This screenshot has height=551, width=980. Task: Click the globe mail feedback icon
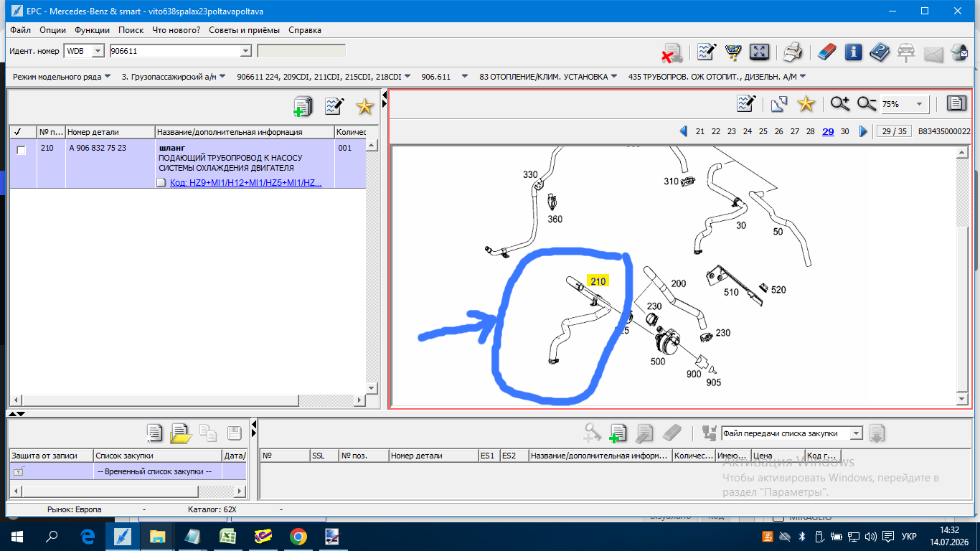959,52
